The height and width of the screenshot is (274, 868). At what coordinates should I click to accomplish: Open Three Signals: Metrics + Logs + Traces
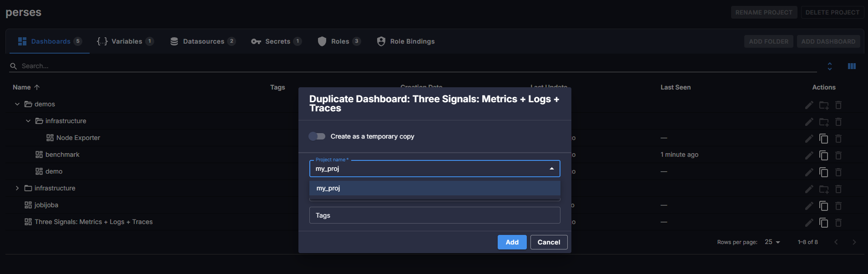coord(93,222)
